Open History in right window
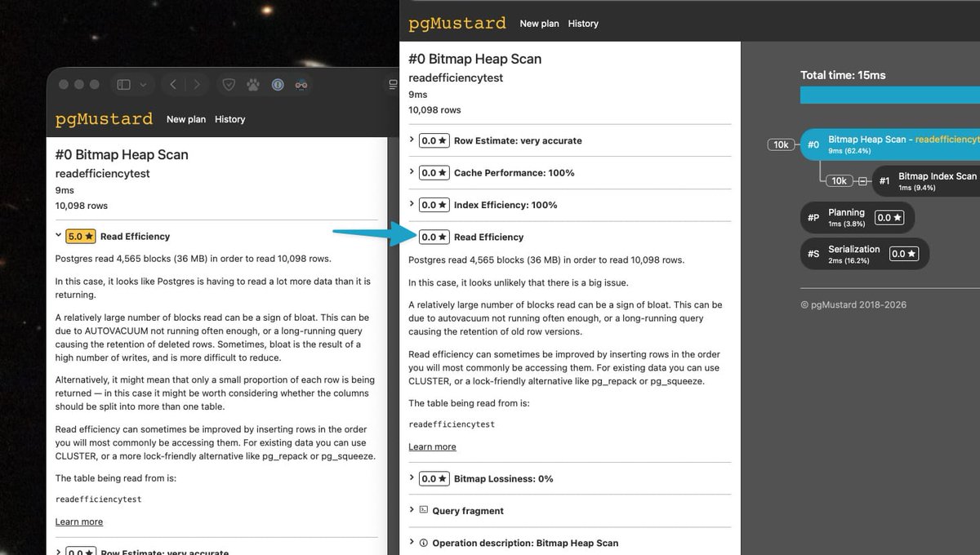Screen dimensions: 980x555 (583, 24)
